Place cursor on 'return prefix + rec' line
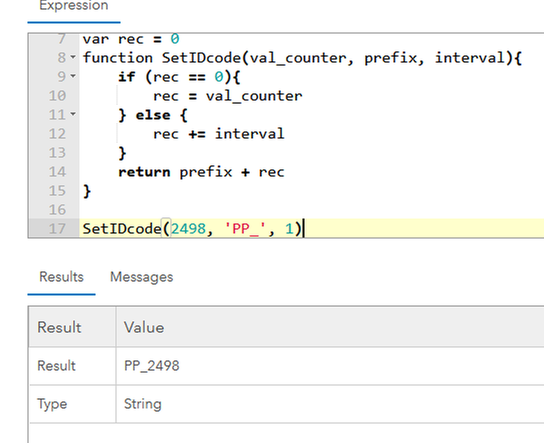The height and width of the screenshot is (443, 544). [x=201, y=172]
